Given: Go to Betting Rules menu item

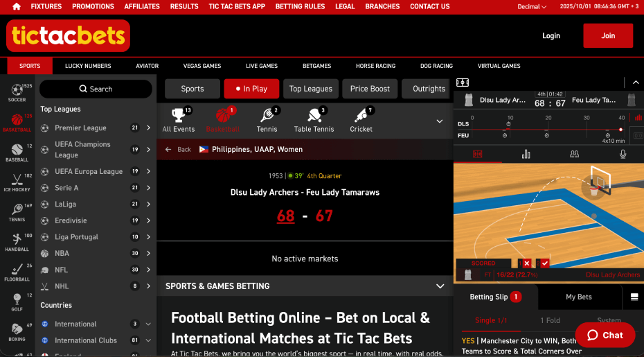Looking at the screenshot, I should point(300,6).
